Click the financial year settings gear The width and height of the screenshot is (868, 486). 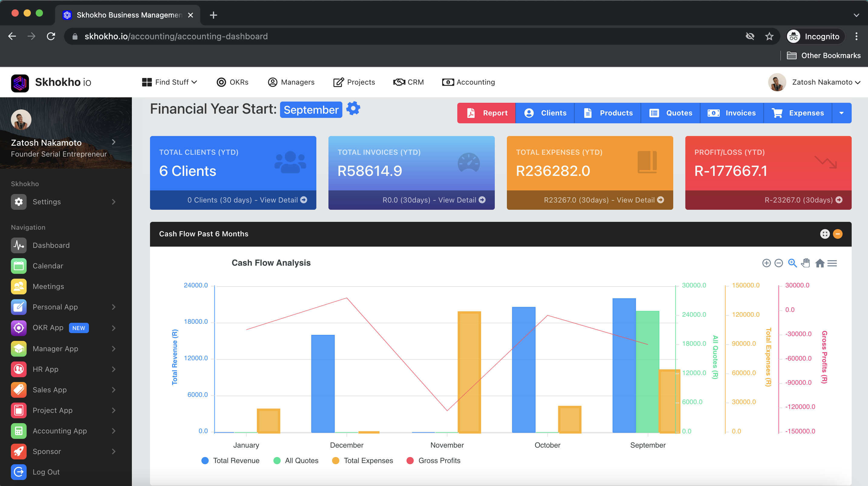tap(353, 109)
